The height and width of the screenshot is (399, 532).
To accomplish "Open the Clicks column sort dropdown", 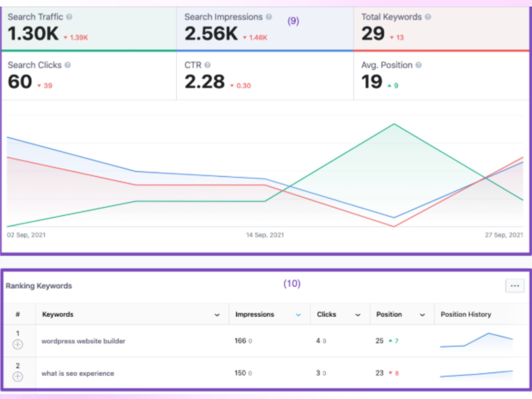I will [x=358, y=315].
